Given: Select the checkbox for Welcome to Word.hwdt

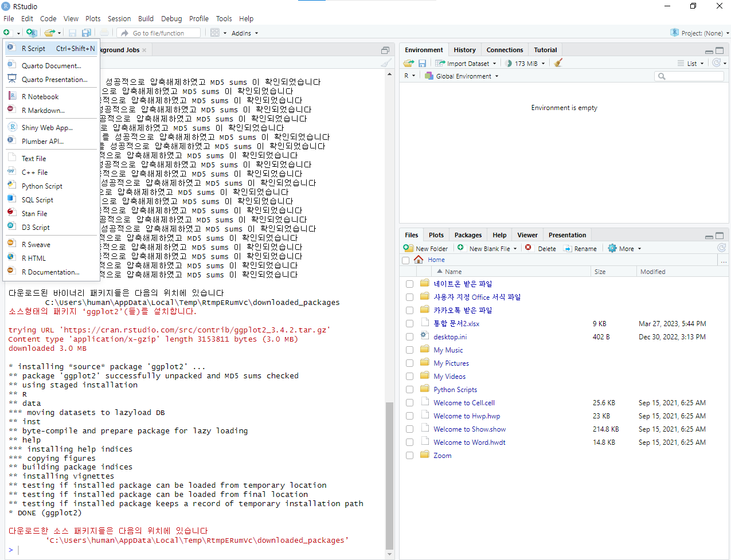Looking at the screenshot, I should pos(409,442).
